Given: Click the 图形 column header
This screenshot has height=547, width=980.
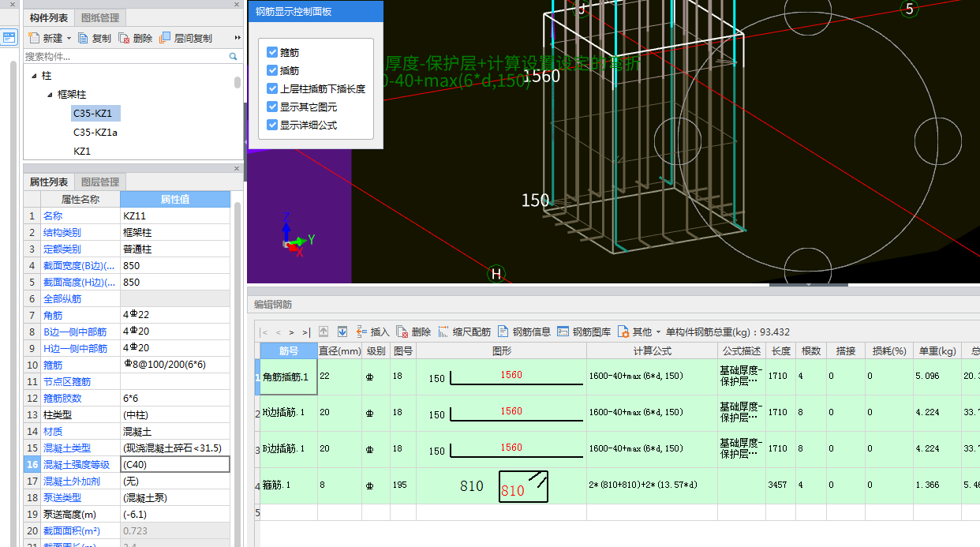Looking at the screenshot, I should coord(501,350).
